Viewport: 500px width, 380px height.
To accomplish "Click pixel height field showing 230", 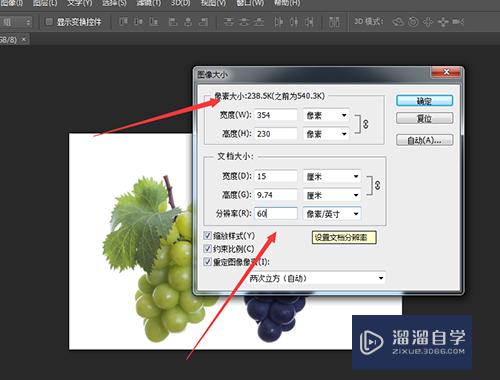I will coord(276,134).
